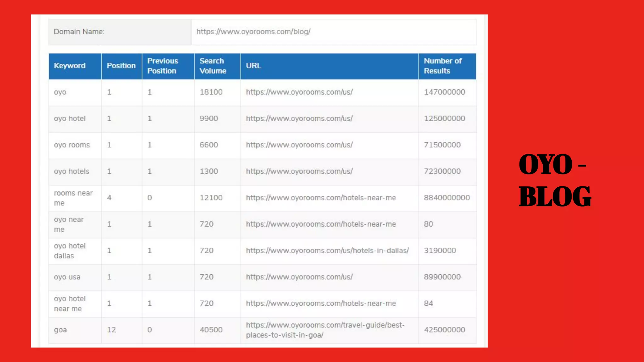Click search volume value 40500
Viewport: 644px width, 362px height.
(x=211, y=330)
